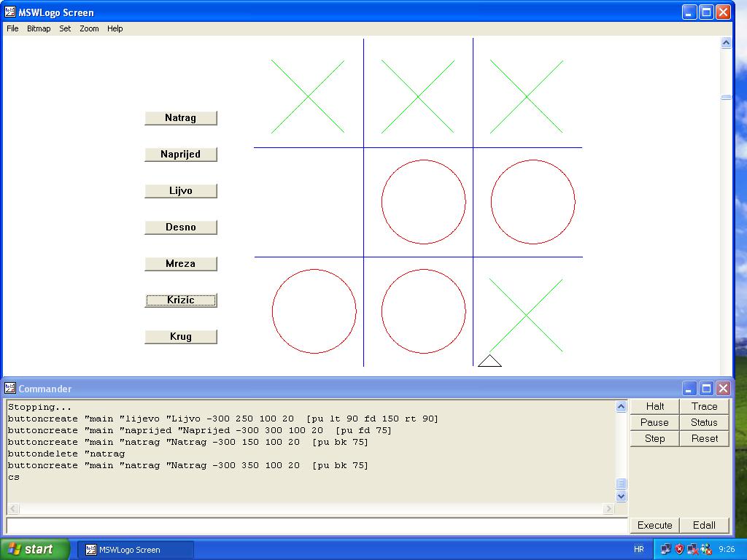This screenshot has height=560, width=747.
Task: Open the Zoom menu
Action: pos(89,28)
